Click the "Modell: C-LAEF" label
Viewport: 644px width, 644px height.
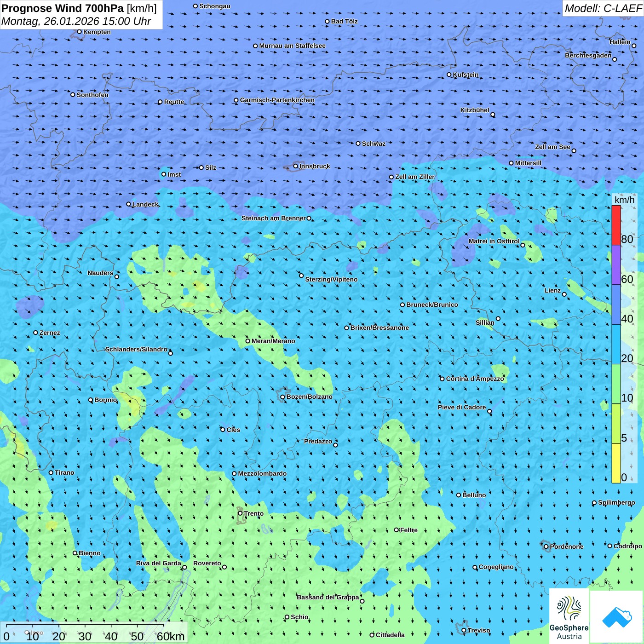[603, 8]
